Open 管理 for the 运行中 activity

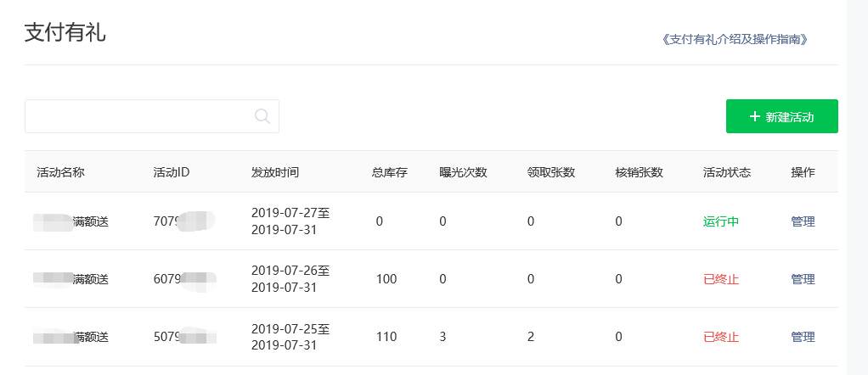coord(803,221)
